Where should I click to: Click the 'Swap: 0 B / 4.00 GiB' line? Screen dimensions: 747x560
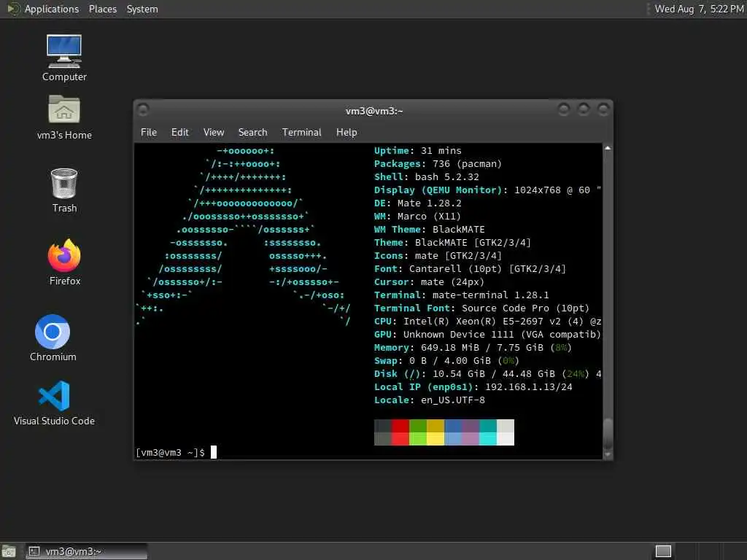click(446, 360)
